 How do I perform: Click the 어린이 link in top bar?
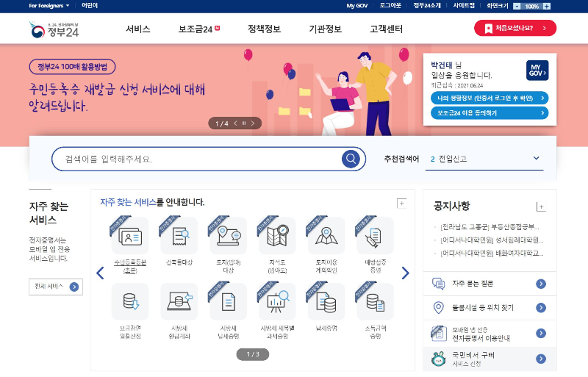(x=90, y=6)
